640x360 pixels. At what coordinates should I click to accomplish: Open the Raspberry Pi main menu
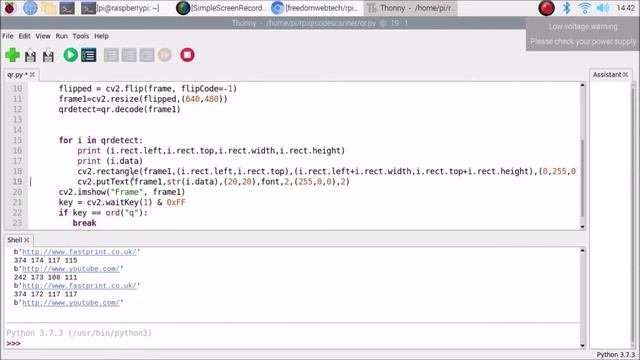click(9, 8)
